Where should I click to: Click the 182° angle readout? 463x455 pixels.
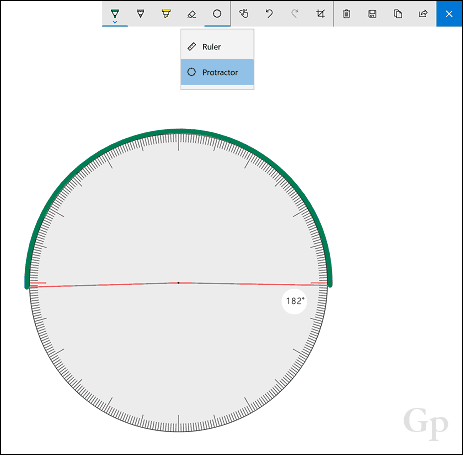(x=295, y=301)
